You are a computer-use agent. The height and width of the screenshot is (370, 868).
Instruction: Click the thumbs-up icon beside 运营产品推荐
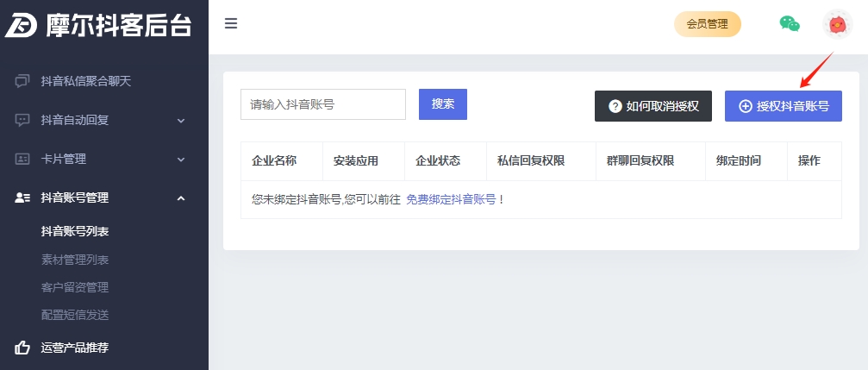(22, 348)
